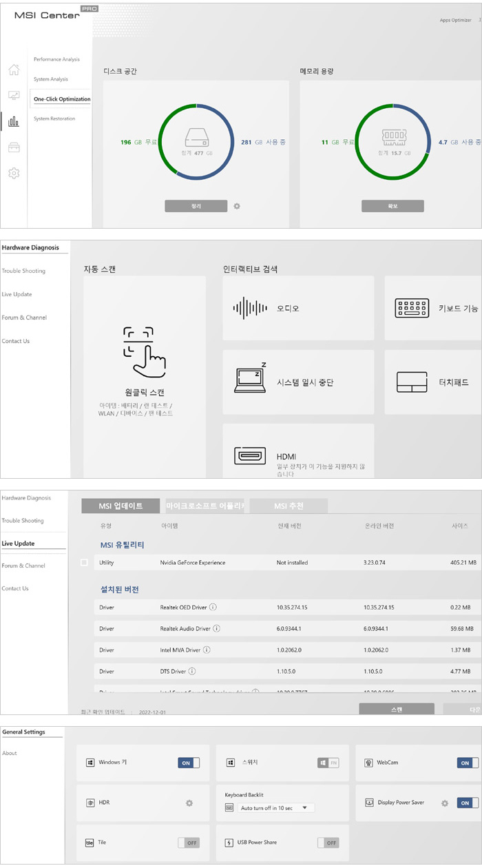Click the 정리 disk cleanup button
This screenshot has height=868, width=482.
click(196, 206)
